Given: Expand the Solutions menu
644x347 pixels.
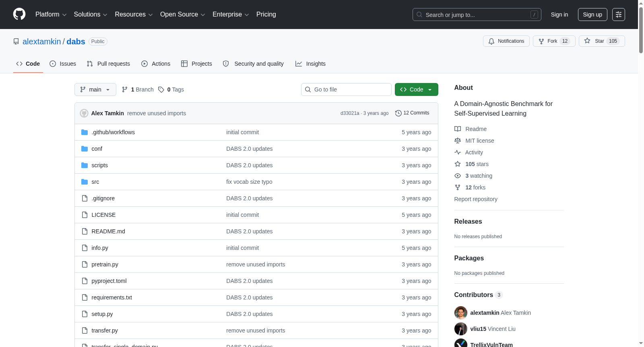Looking at the screenshot, I should [91, 15].
